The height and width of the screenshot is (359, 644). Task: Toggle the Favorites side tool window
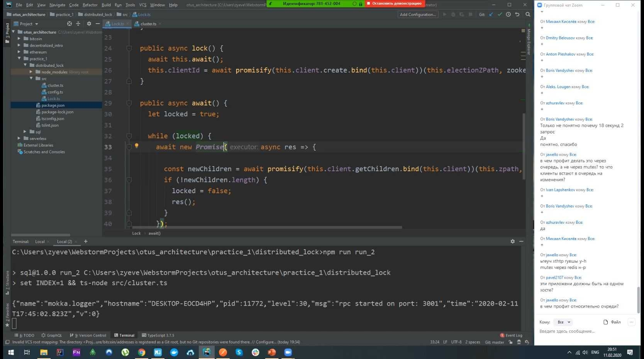coord(7,315)
